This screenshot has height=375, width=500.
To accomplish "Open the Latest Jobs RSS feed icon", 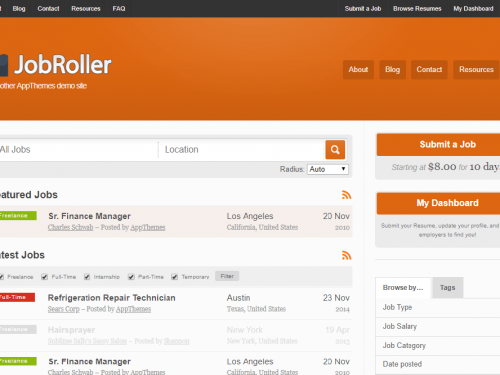I will (x=346, y=255).
